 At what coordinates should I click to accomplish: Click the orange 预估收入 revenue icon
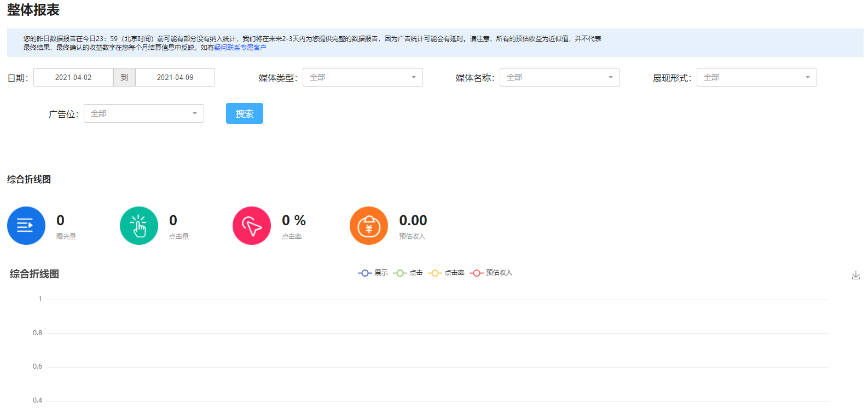(x=369, y=226)
